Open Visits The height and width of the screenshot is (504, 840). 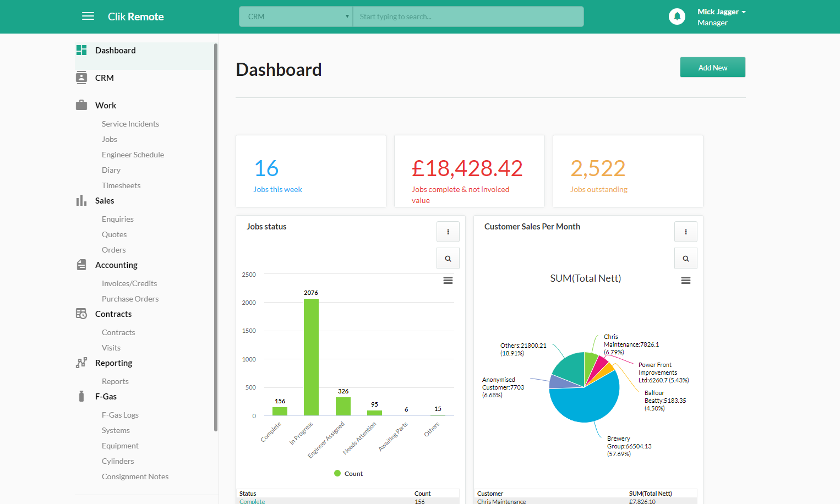point(111,348)
